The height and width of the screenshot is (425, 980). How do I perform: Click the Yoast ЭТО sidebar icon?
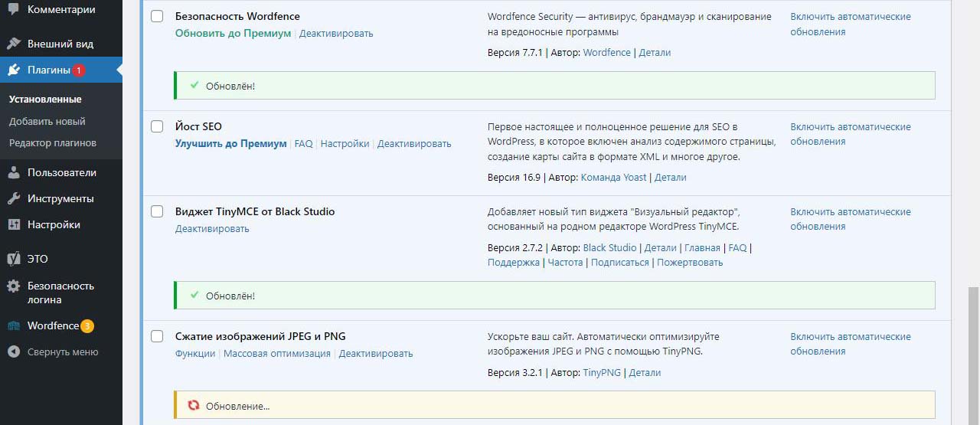coord(14,259)
